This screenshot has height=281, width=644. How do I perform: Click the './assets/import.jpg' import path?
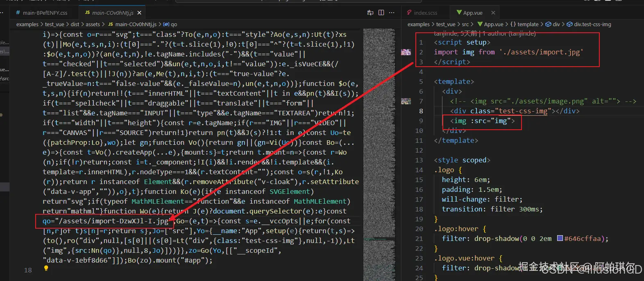[541, 52]
